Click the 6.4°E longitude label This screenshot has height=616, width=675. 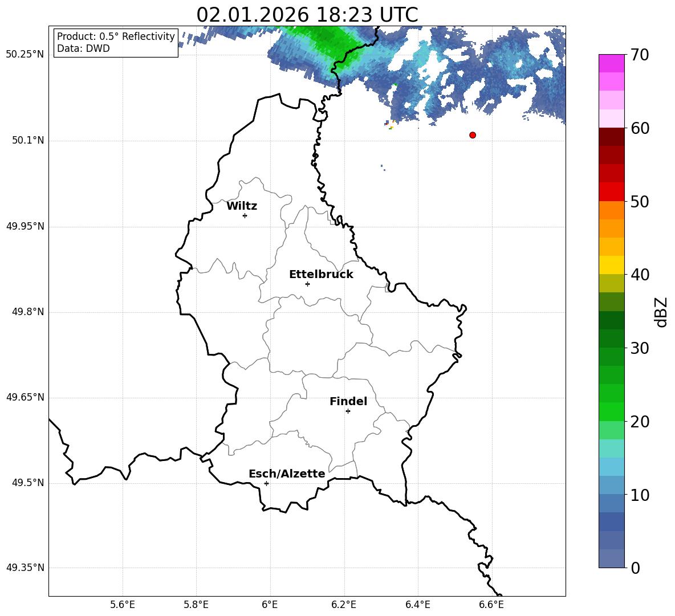tap(417, 605)
